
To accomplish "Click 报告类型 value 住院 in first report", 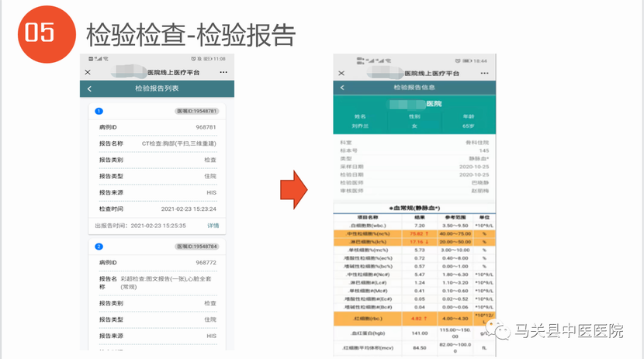I will click(210, 176).
